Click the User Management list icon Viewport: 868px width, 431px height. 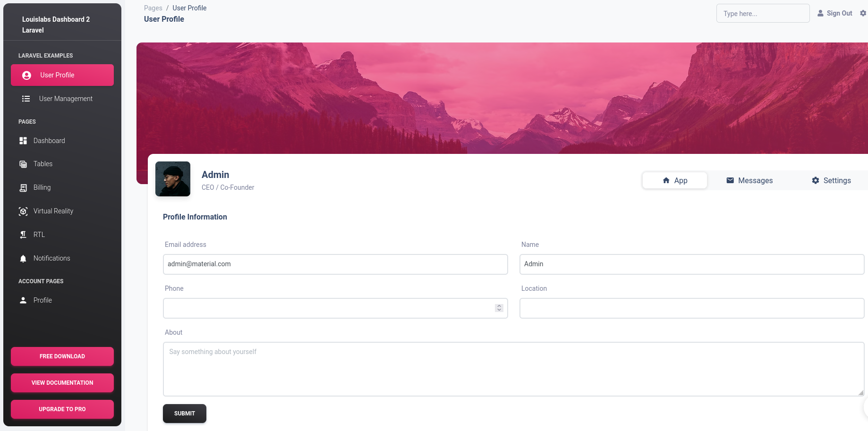26,99
